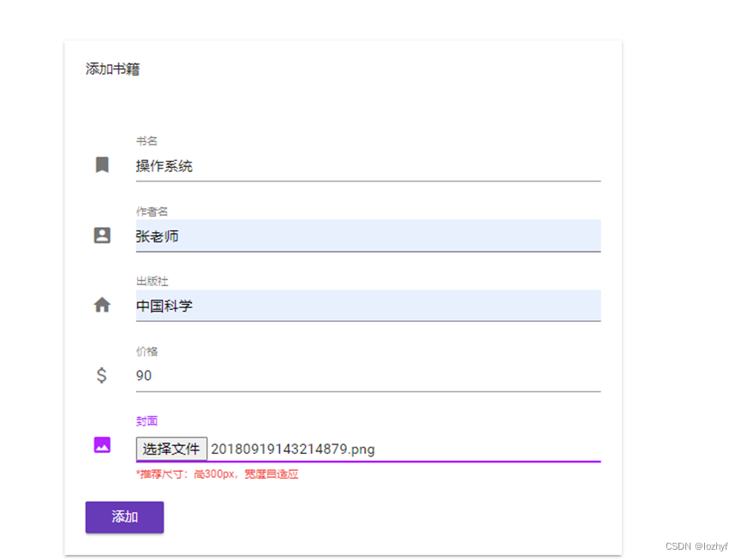This screenshot has height=560, width=741.
Task: Click the 添加书籍 page title
Action: pyautogui.click(x=112, y=69)
